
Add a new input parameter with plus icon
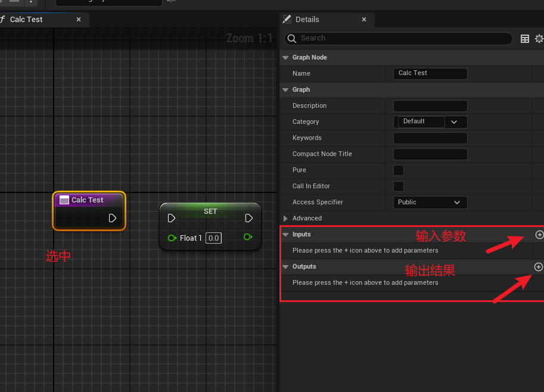click(539, 235)
